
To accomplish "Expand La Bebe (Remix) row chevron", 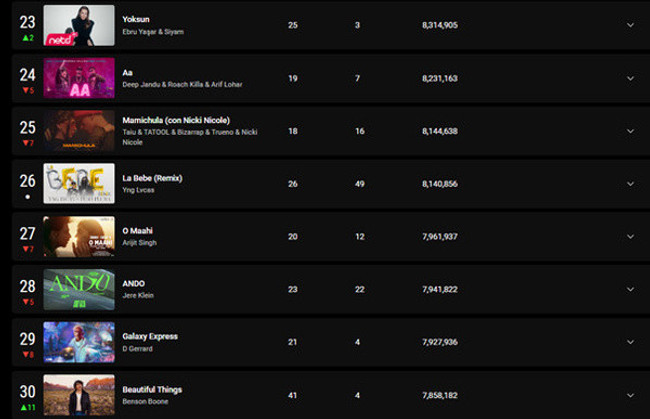I will [630, 184].
